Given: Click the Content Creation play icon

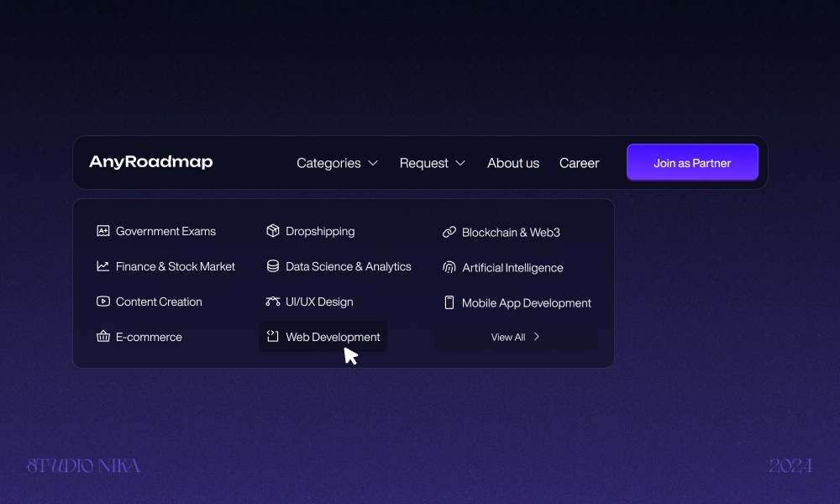Looking at the screenshot, I should click(x=102, y=302).
